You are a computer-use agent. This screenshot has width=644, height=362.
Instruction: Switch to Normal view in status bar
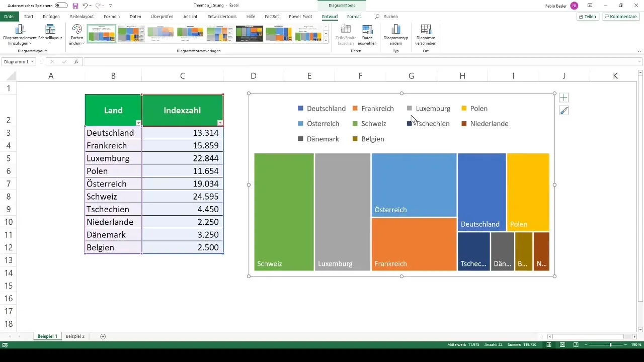tap(549, 345)
